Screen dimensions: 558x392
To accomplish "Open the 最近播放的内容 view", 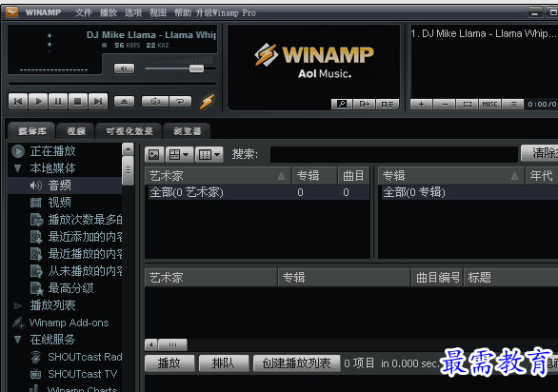I will [x=85, y=254].
